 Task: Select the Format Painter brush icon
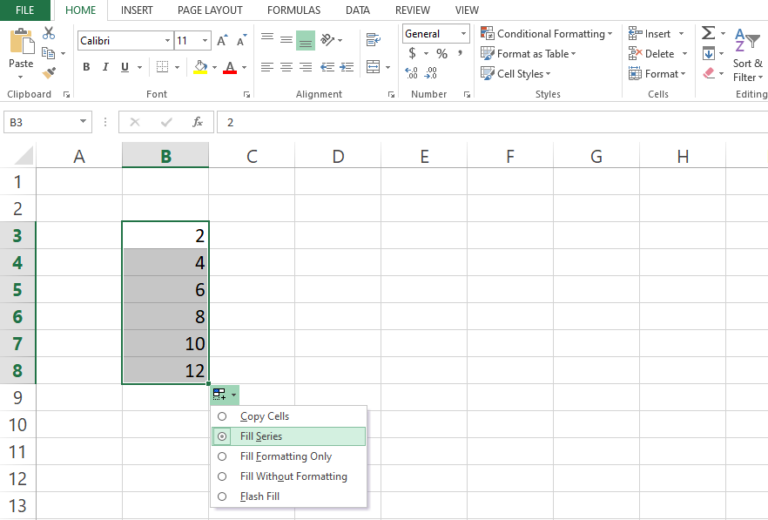pyautogui.click(x=48, y=72)
